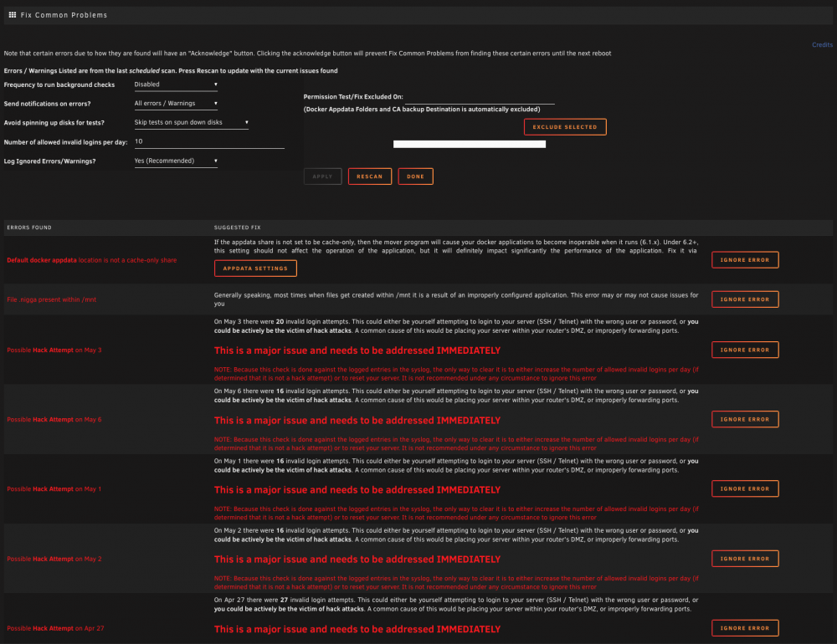The image size is (837, 644).
Task: Click the Suggested Fix column header
Action: coord(238,227)
